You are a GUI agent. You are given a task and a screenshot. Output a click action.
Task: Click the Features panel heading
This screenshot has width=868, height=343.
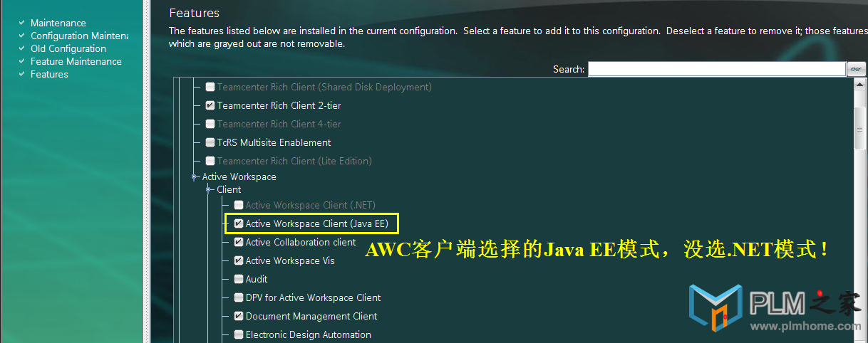click(x=195, y=13)
